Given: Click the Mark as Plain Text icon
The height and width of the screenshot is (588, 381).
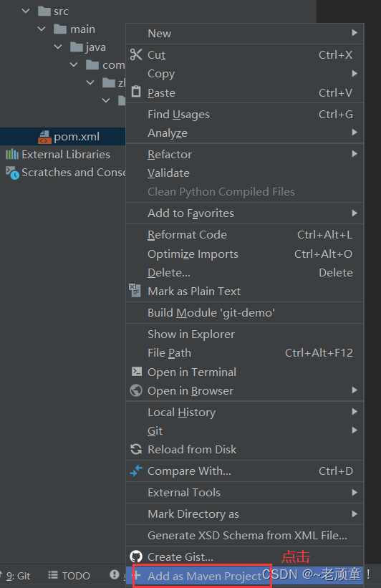Looking at the screenshot, I should pos(135,290).
